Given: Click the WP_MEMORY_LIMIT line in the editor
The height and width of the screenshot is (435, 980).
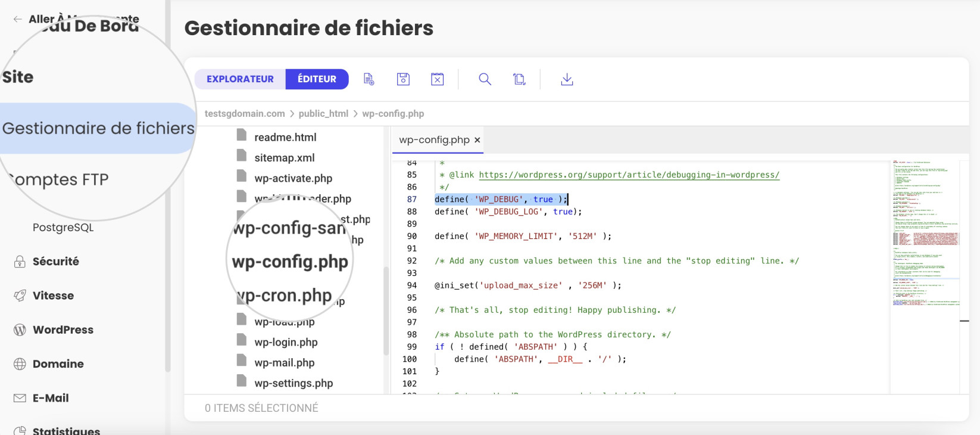Looking at the screenshot, I should pos(523,236).
